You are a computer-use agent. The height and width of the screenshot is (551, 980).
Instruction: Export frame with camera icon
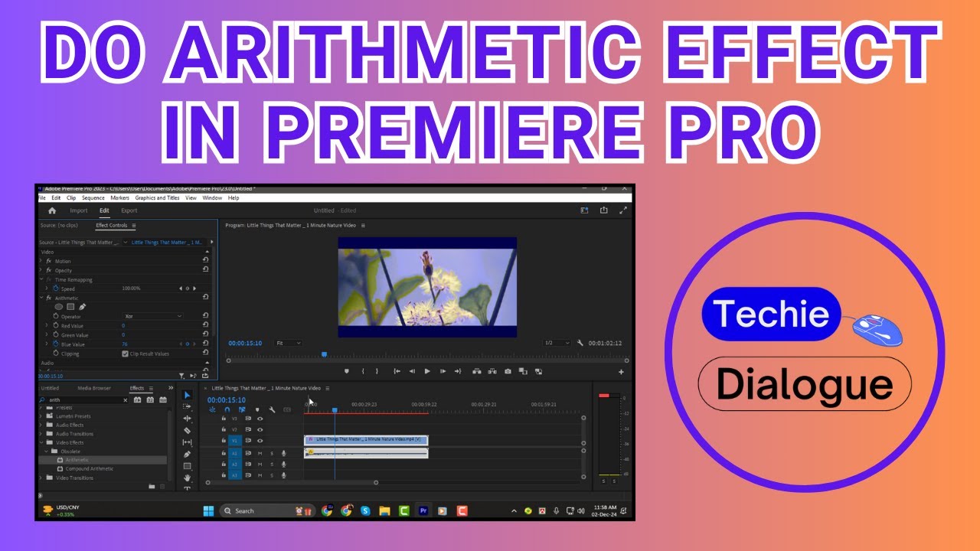(508, 371)
